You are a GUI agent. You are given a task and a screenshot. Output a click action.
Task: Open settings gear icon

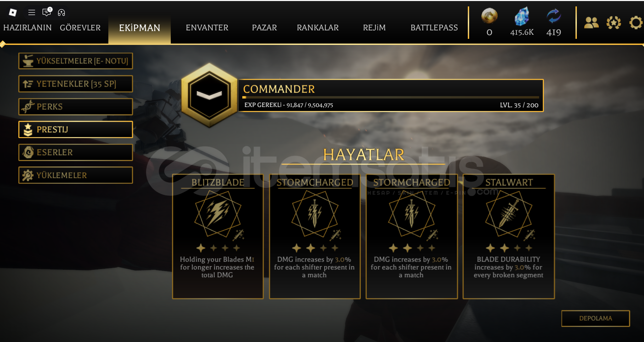click(x=636, y=23)
